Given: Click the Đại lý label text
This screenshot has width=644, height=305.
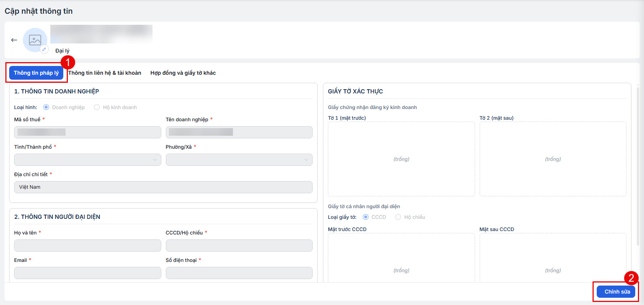Looking at the screenshot, I should pyautogui.click(x=62, y=51).
